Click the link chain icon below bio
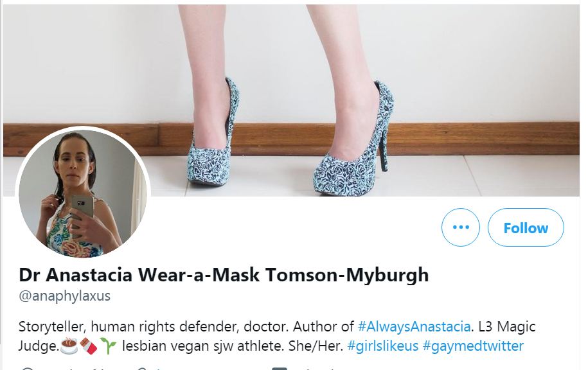The height and width of the screenshot is (370, 588). 142,369
